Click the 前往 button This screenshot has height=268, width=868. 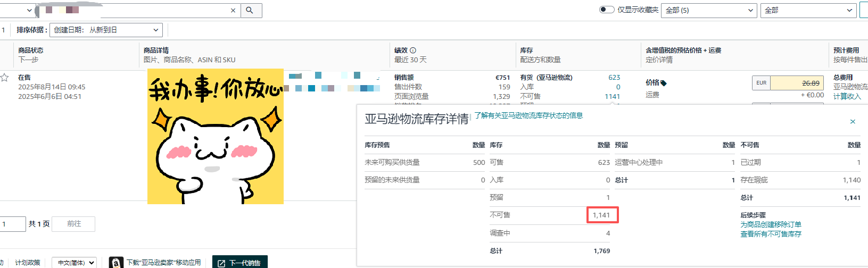[74, 224]
